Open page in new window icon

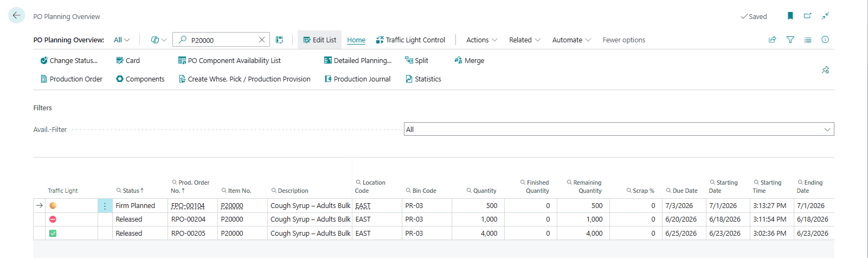pyautogui.click(x=807, y=16)
